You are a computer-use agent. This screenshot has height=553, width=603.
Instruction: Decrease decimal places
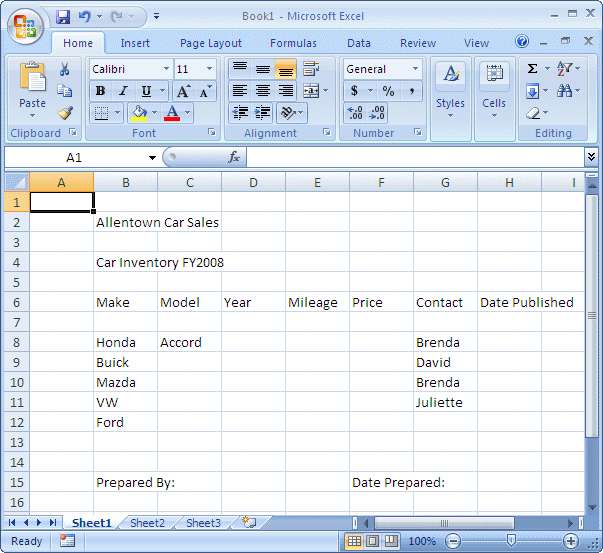[377, 113]
